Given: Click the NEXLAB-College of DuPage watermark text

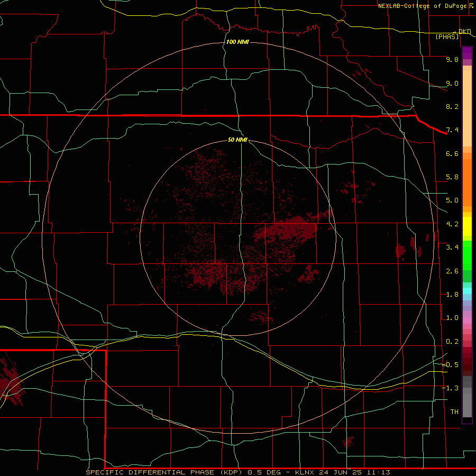Looking at the screenshot, I should (x=424, y=6).
